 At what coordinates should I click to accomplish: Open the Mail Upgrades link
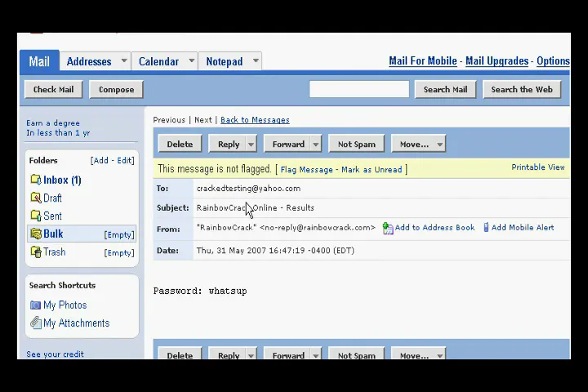497,60
